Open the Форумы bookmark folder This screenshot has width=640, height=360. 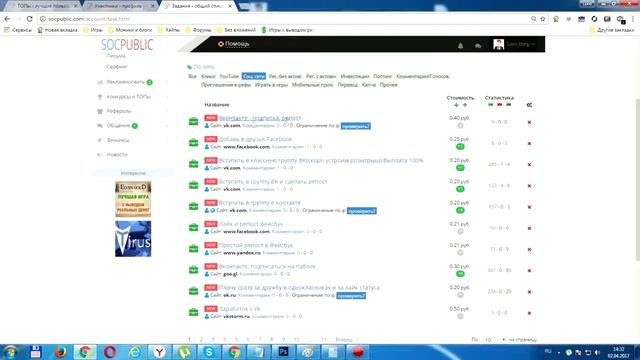coord(198,30)
